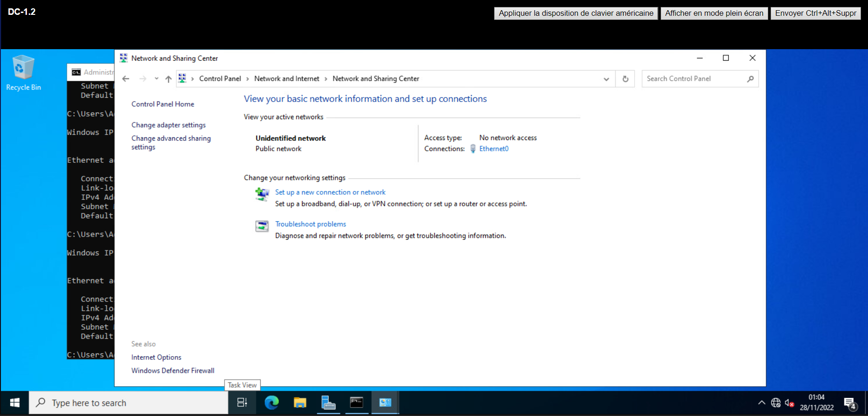This screenshot has width=868, height=416.
Task: Open Change adapter settings
Action: (168, 125)
